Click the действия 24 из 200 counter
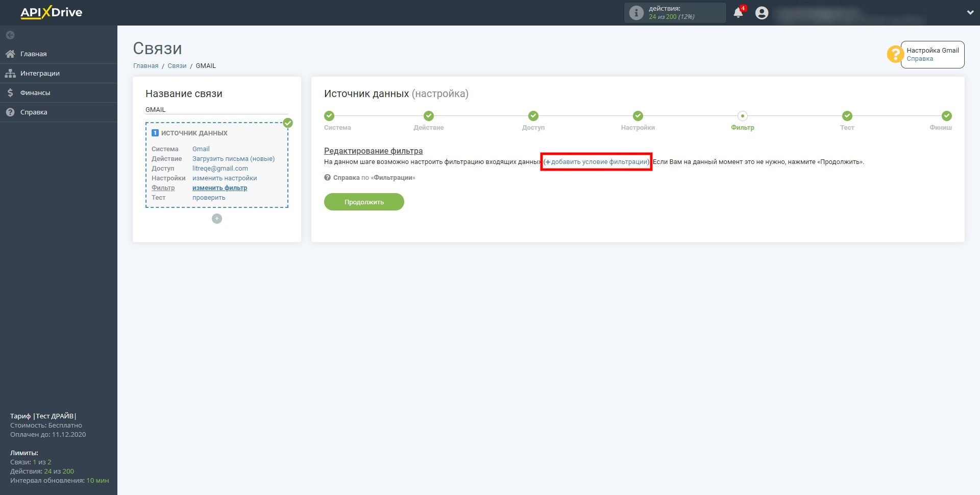Image resolution: width=980 pixels, height=495 pixels. (675, 13)
